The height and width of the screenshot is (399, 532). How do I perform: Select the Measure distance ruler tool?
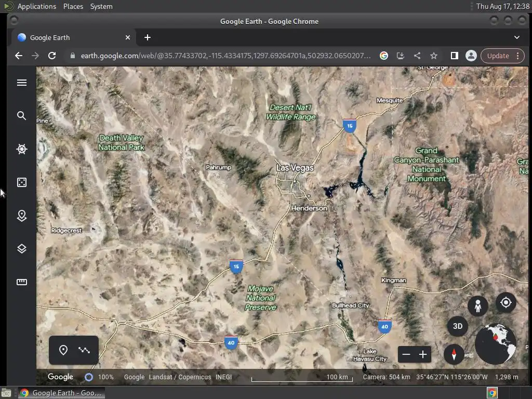(x=22, y=282)
